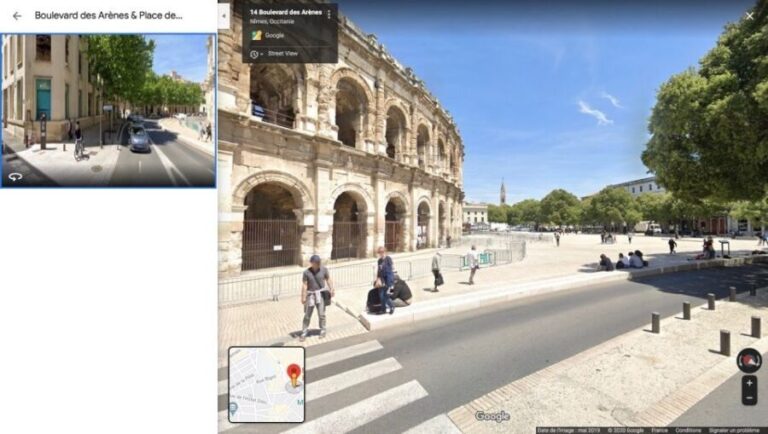Select the Boulevard des Arènes photo thumbnail
Image resolution: width=768 pixels, height=434 pixels.
click(x=108, y=110)
